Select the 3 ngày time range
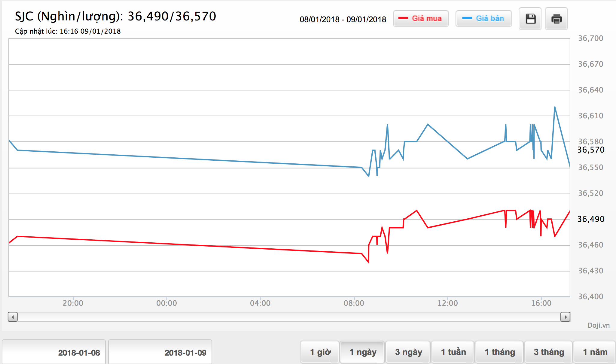This screenshot has height=364, width=616. [x=408, y=352]
